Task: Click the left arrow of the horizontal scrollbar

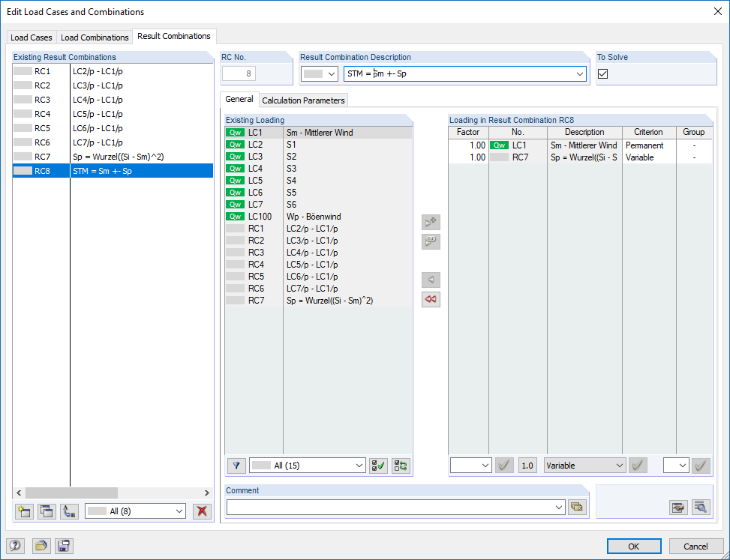Action: pyautogui.click(x=19, y=493)
